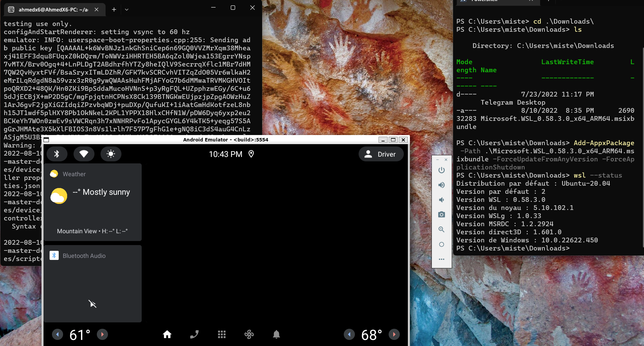Open the terminal tab dropdown chevron

point(127,9)
